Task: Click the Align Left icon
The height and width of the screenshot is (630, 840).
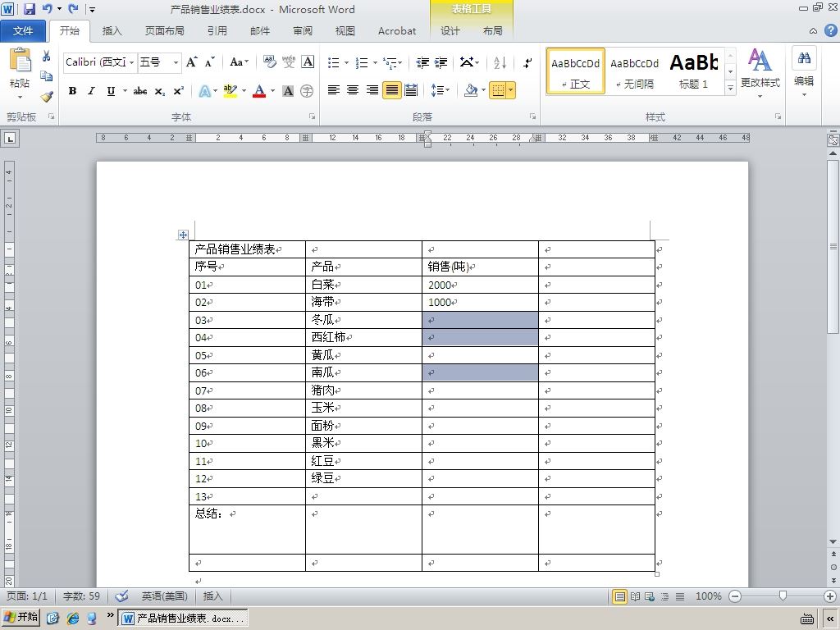Action: pos(334,90)
